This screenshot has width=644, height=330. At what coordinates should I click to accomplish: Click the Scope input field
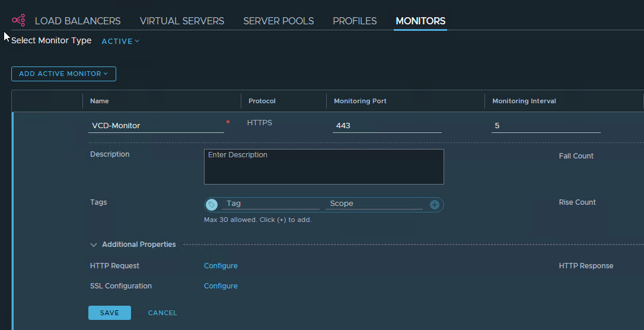coord(375,204)
